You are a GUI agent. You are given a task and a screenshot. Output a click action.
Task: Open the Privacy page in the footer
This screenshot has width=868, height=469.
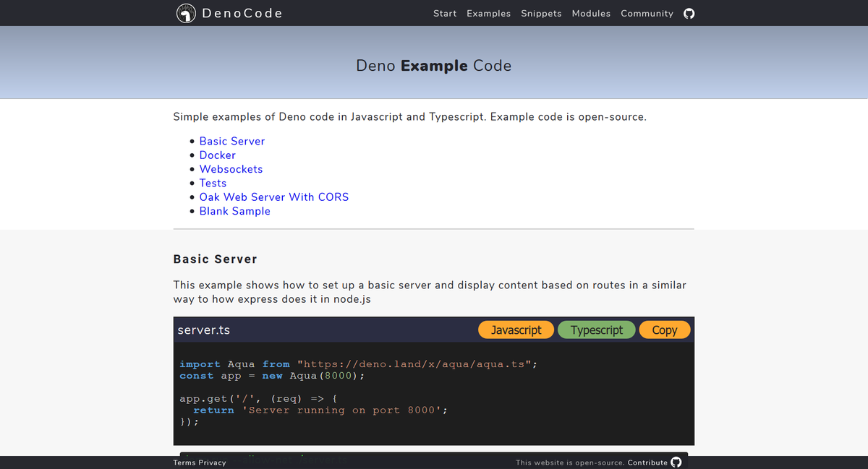212,462
